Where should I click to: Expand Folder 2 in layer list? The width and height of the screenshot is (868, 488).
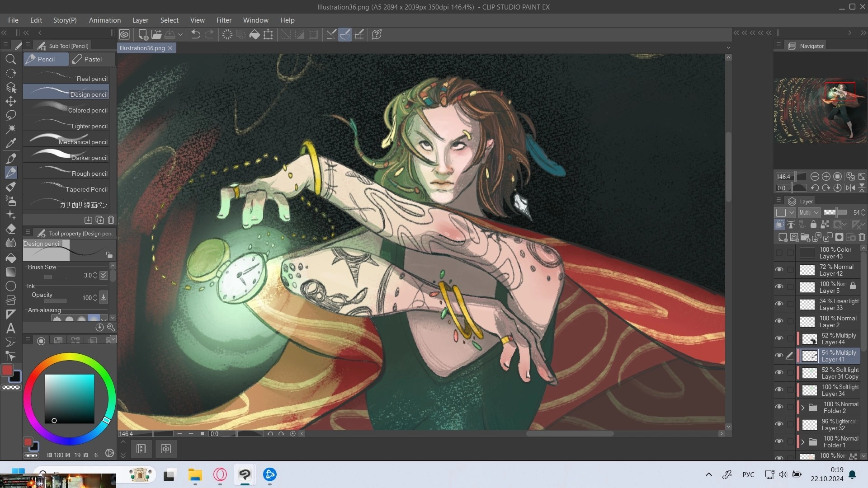point(803,408)
